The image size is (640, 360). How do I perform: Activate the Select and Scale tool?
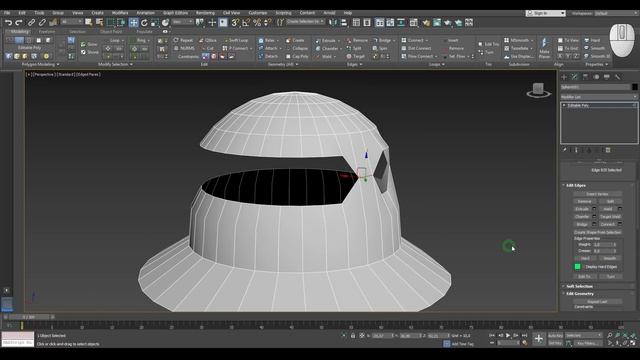(x=155, y=22)
